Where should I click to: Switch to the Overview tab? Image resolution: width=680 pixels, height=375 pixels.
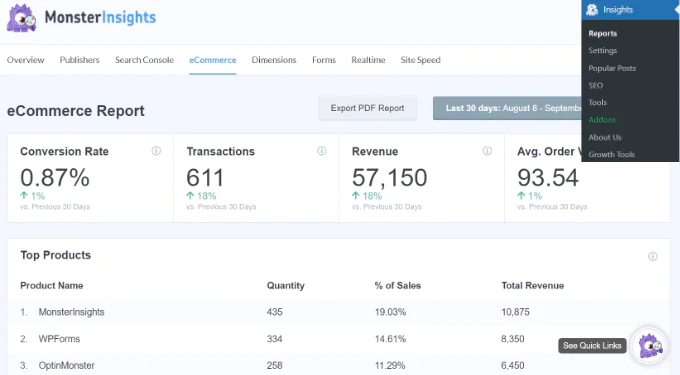point(25,60)
